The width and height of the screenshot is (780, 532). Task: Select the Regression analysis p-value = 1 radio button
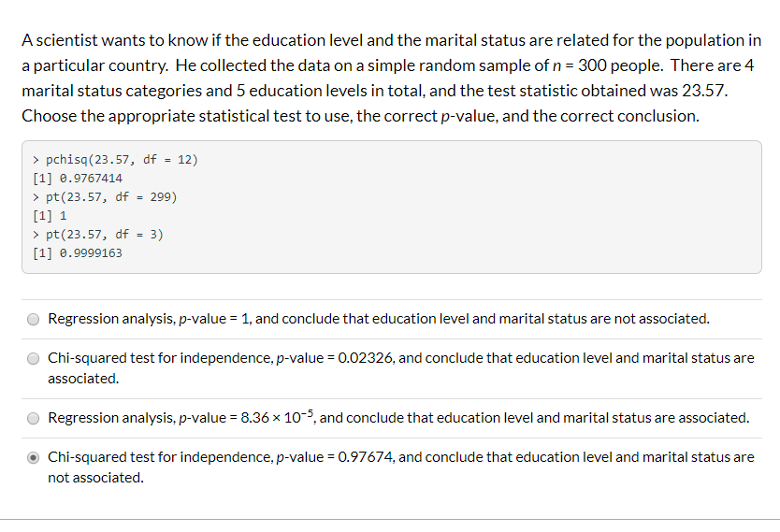[x=34, y=319]
